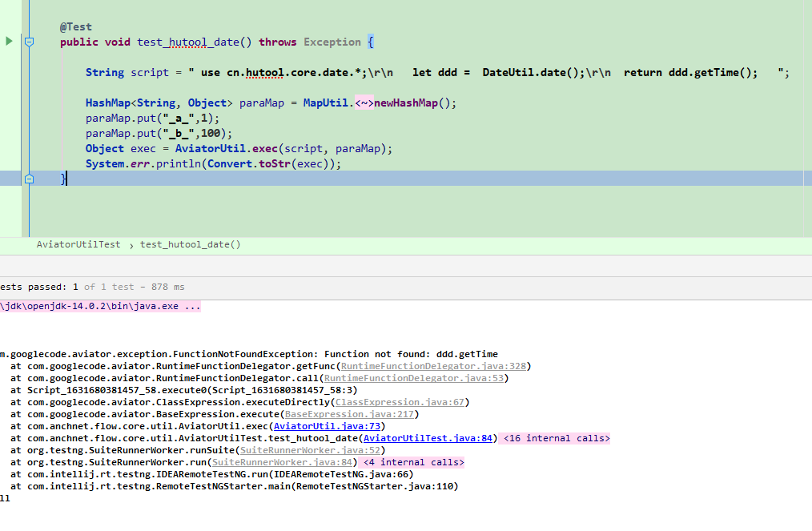Click the FunctionNotFoundException message line
The image size is (812, 531).
(x=248, y=354)
